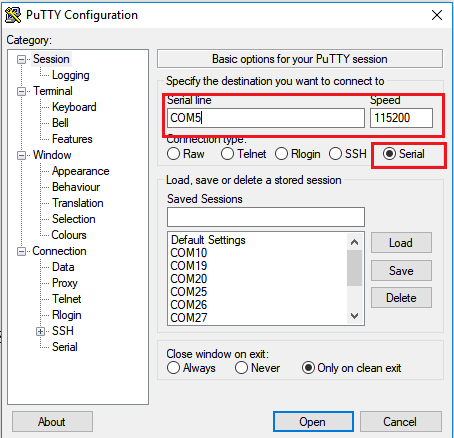Select Keyboard under Terminal

74,107
